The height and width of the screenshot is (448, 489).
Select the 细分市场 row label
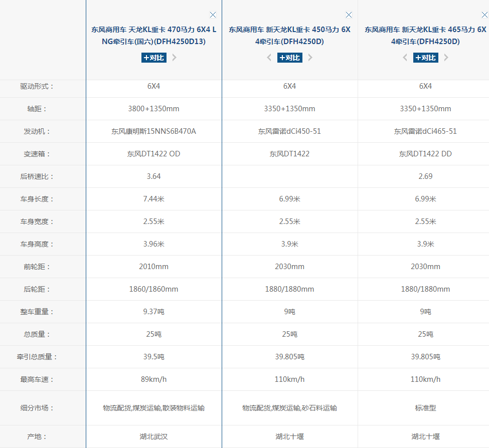pyautogui.click(x=37, y=408)
